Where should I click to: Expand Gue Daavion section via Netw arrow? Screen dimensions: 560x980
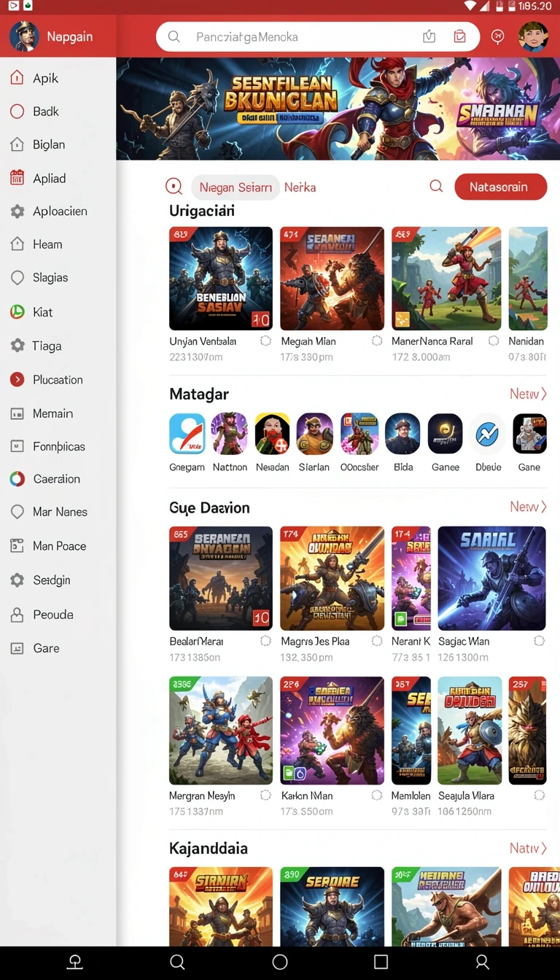click(528, 507)
